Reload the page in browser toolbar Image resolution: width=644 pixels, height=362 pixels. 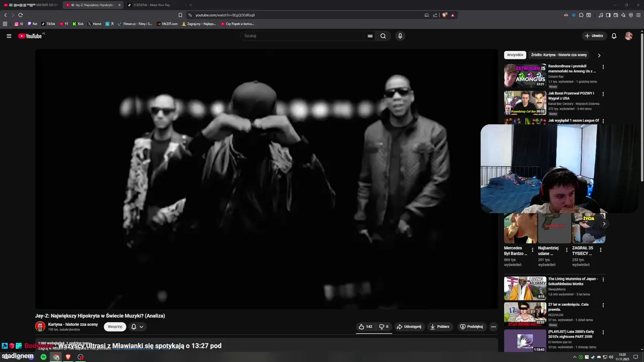tap(20, 15)
